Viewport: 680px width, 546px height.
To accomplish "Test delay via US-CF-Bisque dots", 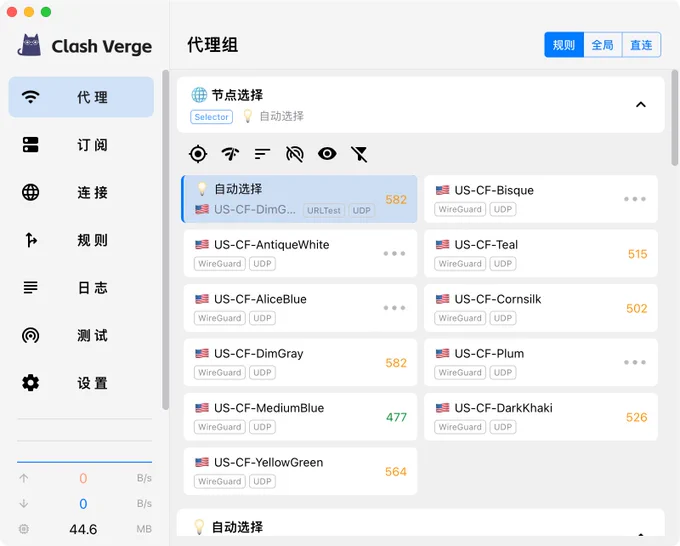I will (x=635, y=199).
